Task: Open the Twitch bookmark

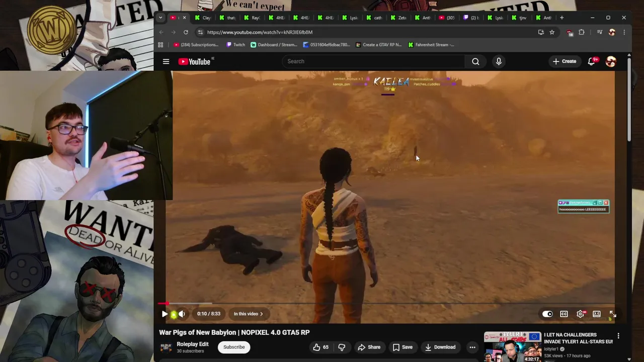Action: tap(236, 45)
